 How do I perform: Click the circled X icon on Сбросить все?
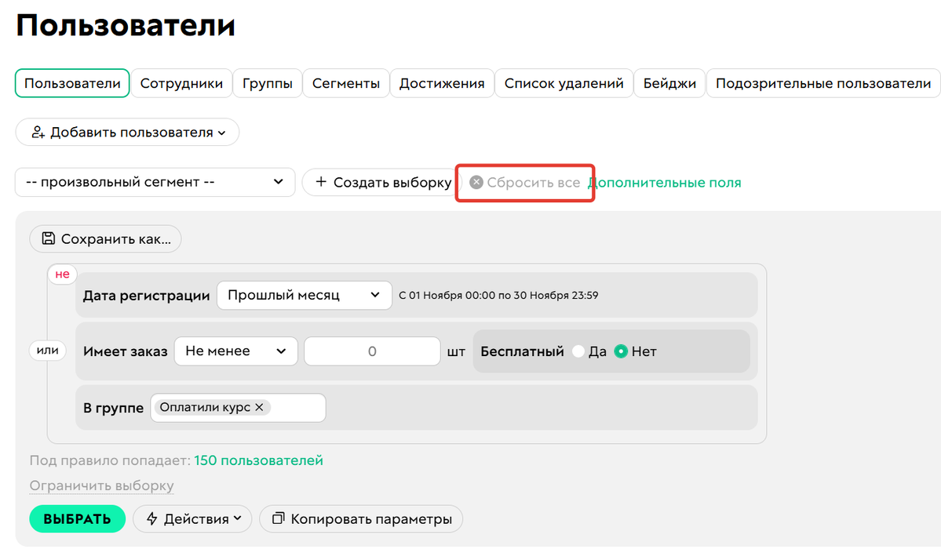[476, 182]
